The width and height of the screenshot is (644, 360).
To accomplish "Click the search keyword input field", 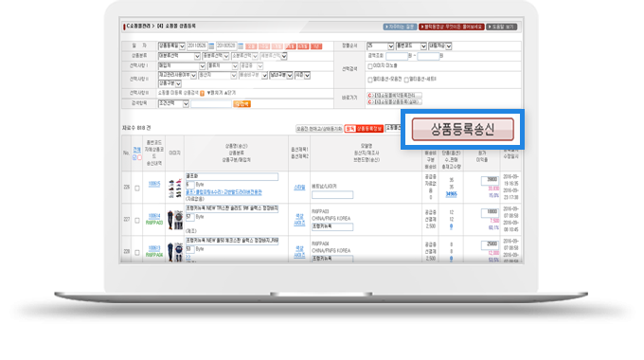I will click(x=211, y=104).
